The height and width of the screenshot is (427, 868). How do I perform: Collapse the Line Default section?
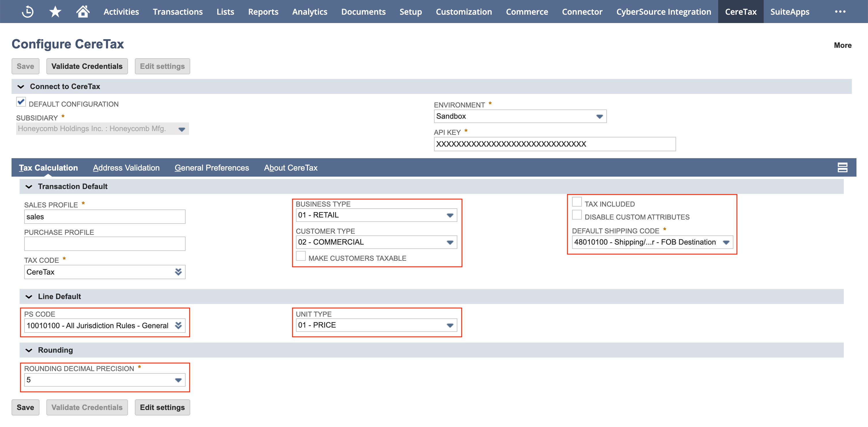29,297
